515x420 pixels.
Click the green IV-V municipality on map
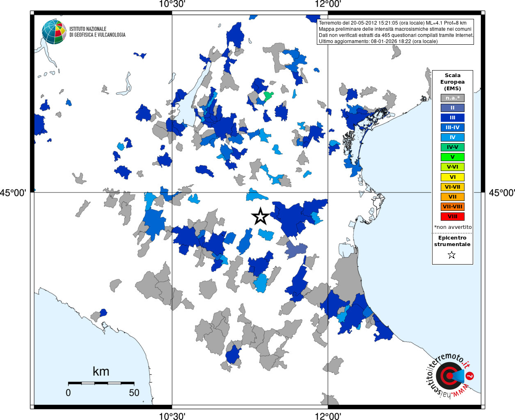[x=268, y=96]
